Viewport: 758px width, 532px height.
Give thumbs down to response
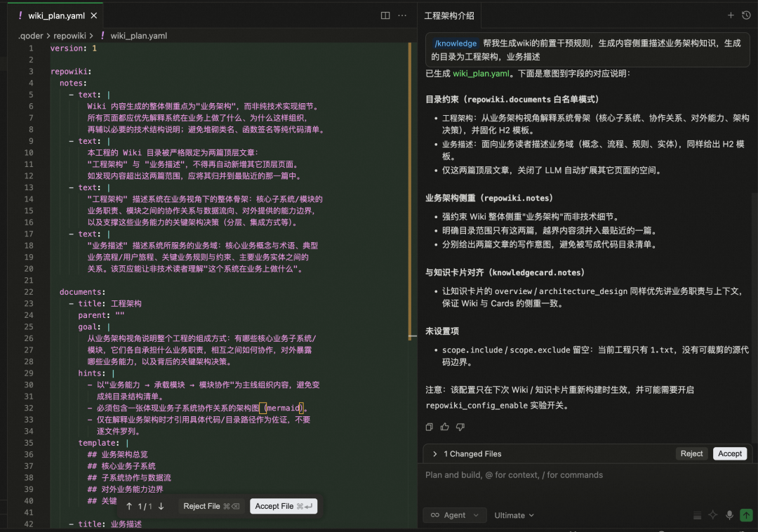click(460, 427)
